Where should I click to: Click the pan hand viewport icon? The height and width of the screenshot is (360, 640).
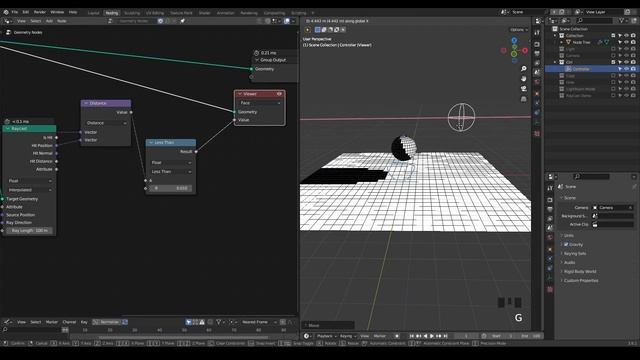pyautogui.click(x=524, y=78)
